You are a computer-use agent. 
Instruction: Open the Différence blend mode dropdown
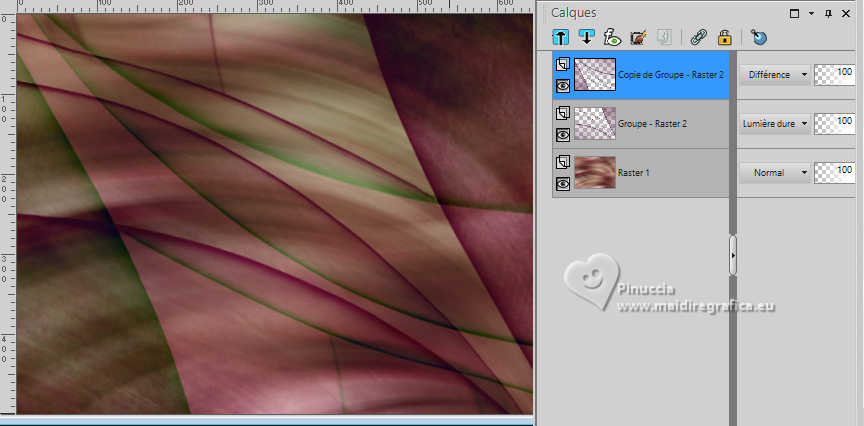(x=775, y=74)
